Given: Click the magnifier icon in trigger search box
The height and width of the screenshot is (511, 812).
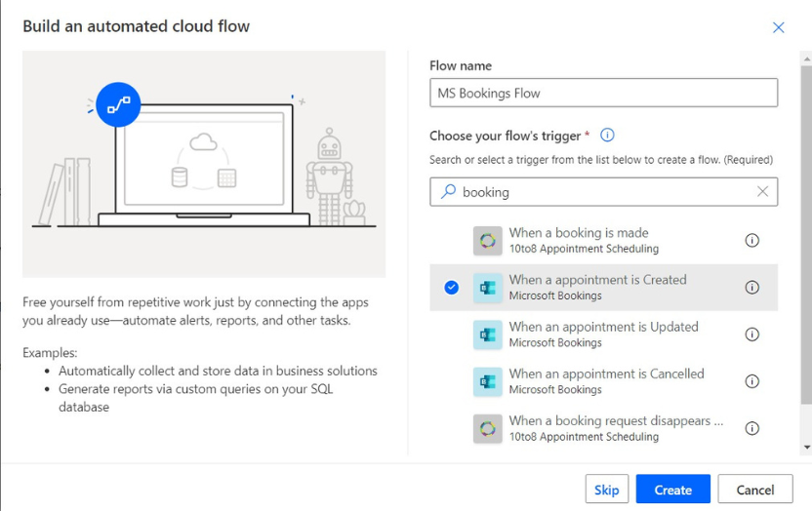Looking at the screenshot, I should [x=448, y=192].
